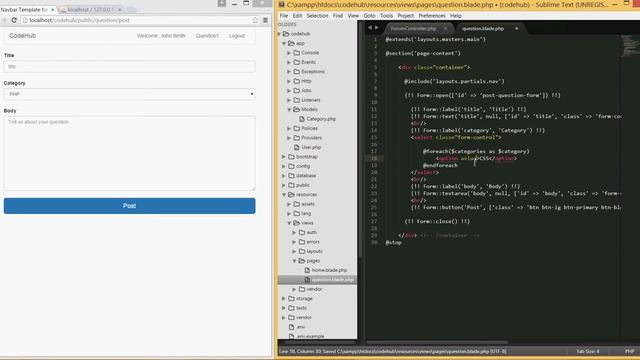640x360 pixels.
Task: Click the Providers folder icon
Action: pos(297,138)
